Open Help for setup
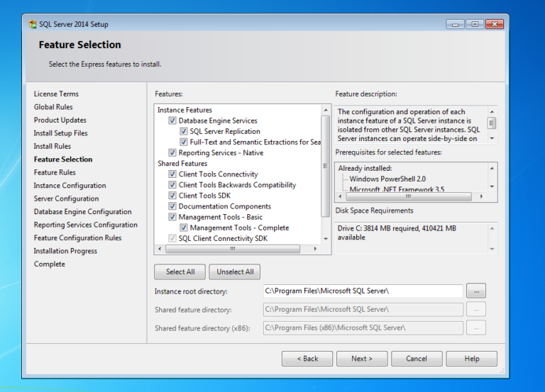This screenshot has height=392, width=545. point(472,359)
